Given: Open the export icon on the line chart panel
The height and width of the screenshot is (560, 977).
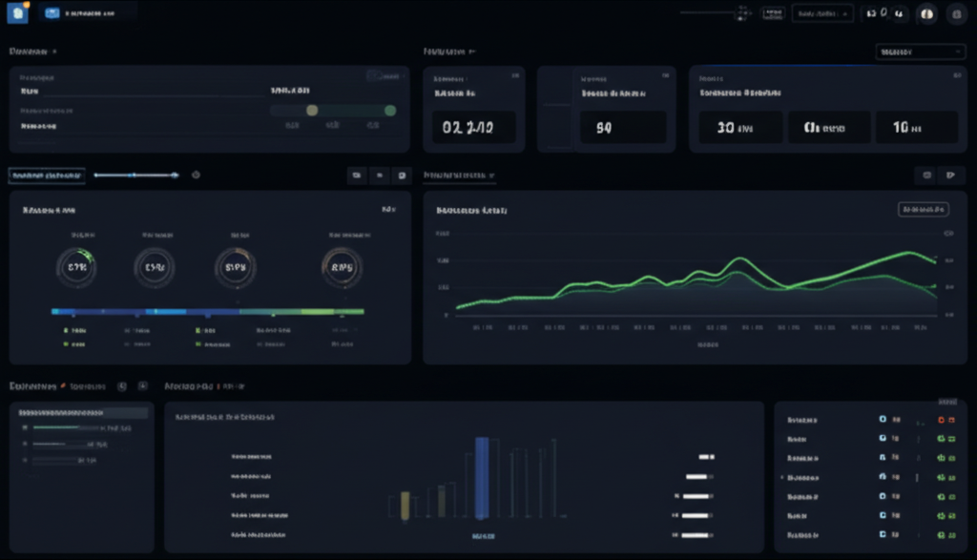Looking at the screenshot, I should pos(947,176).
